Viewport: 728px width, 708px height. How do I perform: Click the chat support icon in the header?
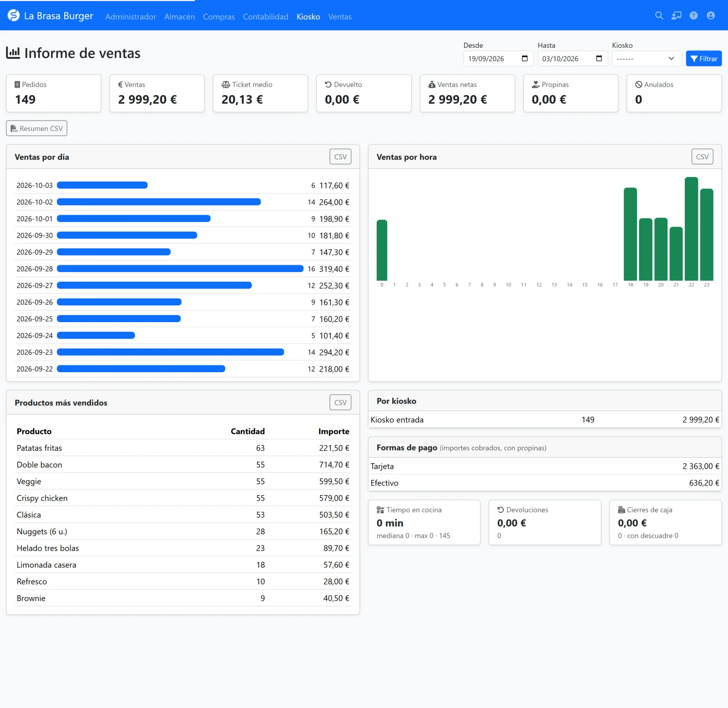677,15
